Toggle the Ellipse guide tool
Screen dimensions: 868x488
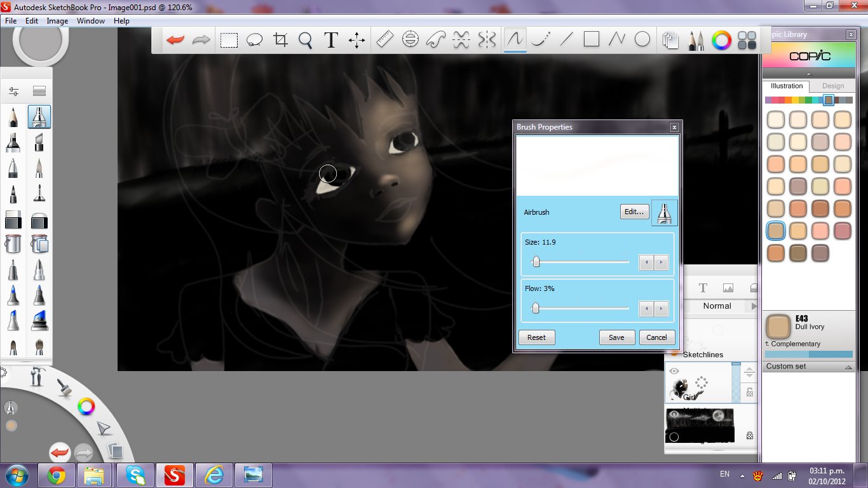coord(410,40)
